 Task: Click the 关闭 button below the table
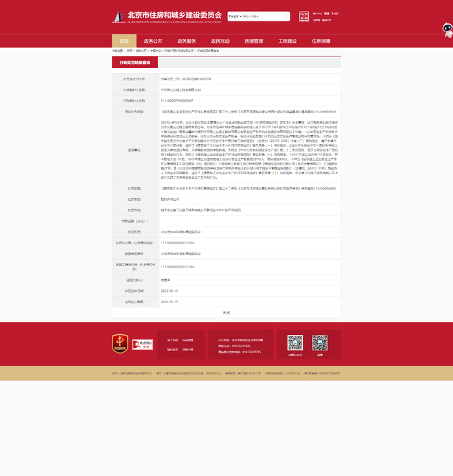[x=226, y=313]
